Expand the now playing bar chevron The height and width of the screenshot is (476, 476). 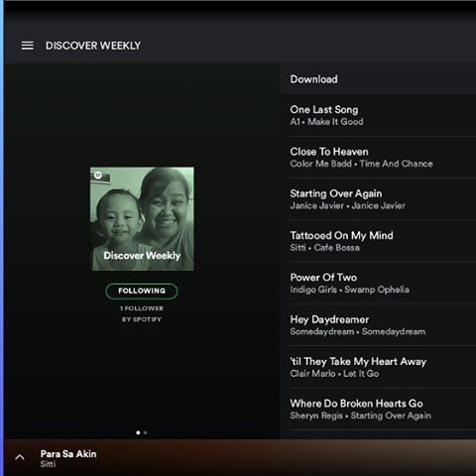(20, 457)
